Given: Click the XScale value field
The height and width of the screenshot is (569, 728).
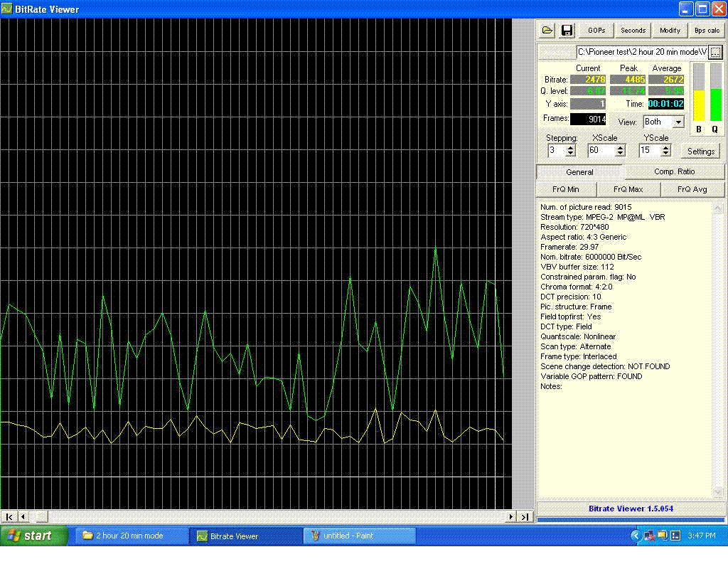Looking at the screenshot, I should coord(601,151).
